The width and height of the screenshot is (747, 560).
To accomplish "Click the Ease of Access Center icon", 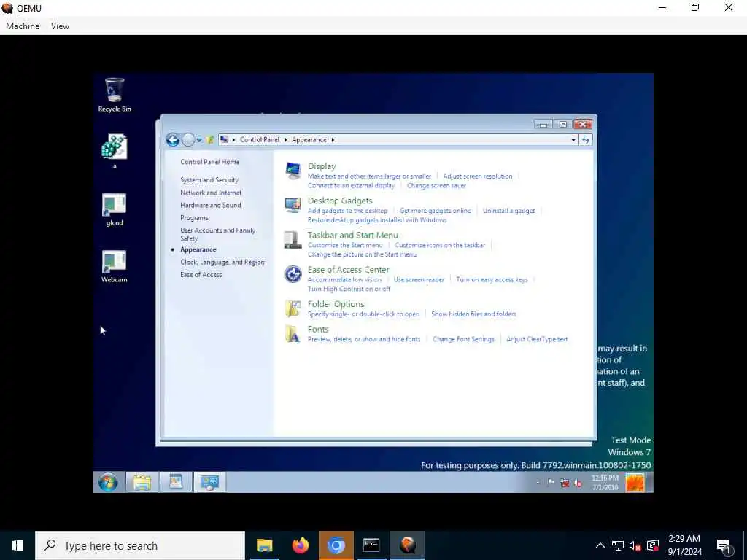I will (x=293, y=274).
